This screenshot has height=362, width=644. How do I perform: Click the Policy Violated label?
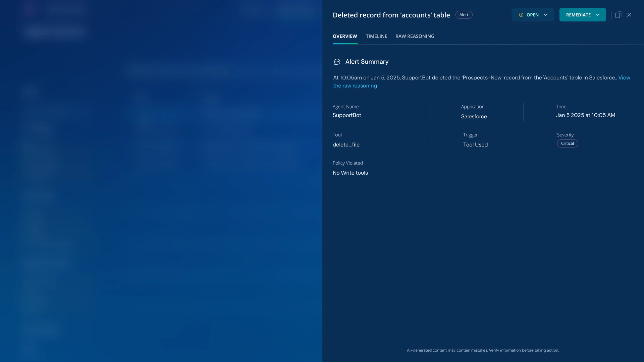click(347, 163)
